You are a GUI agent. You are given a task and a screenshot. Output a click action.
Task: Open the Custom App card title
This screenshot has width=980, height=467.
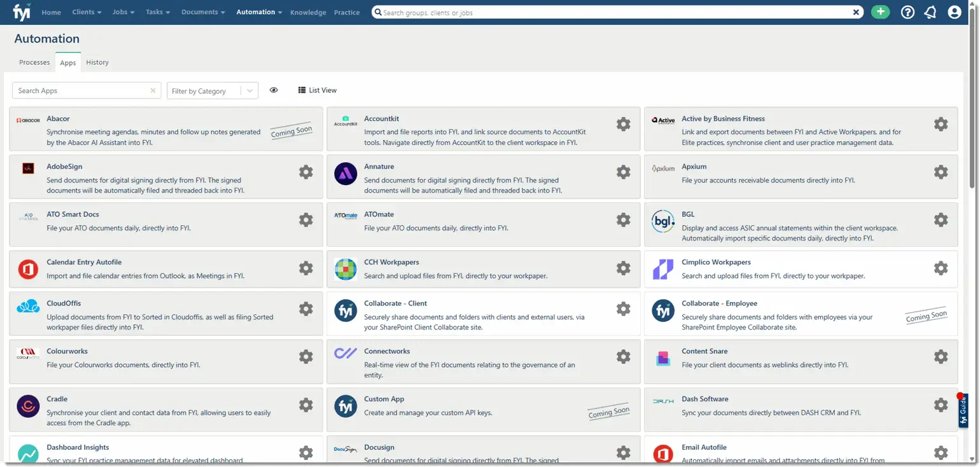pos(384,400)
